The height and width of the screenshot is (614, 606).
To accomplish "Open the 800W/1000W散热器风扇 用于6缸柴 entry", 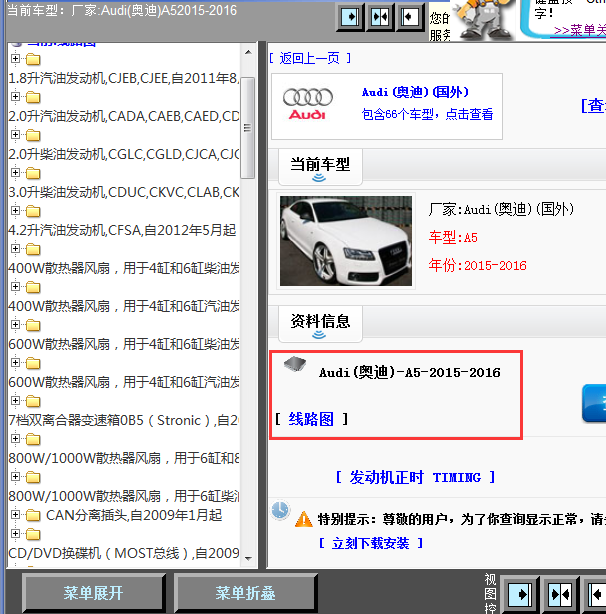I will coord(124,496).
